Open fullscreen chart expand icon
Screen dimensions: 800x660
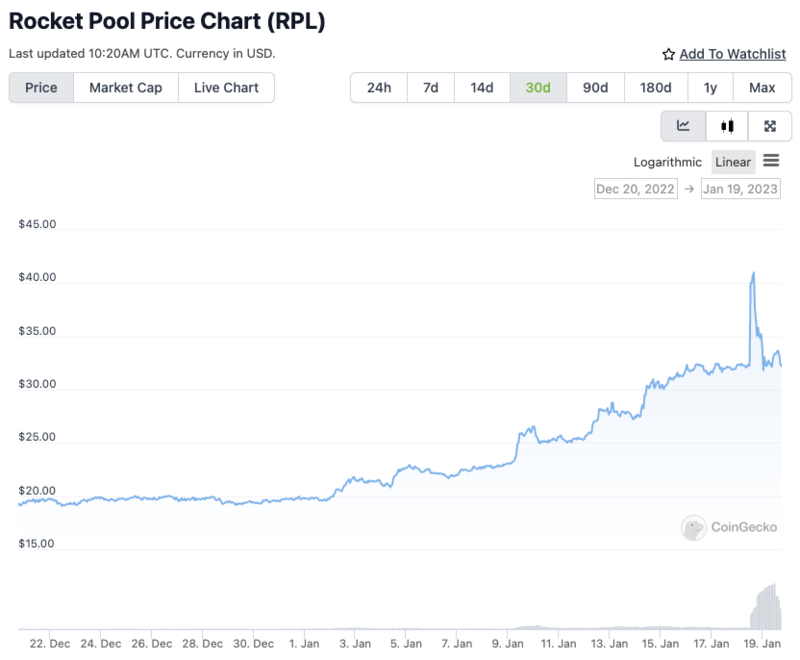click(770, 126)
